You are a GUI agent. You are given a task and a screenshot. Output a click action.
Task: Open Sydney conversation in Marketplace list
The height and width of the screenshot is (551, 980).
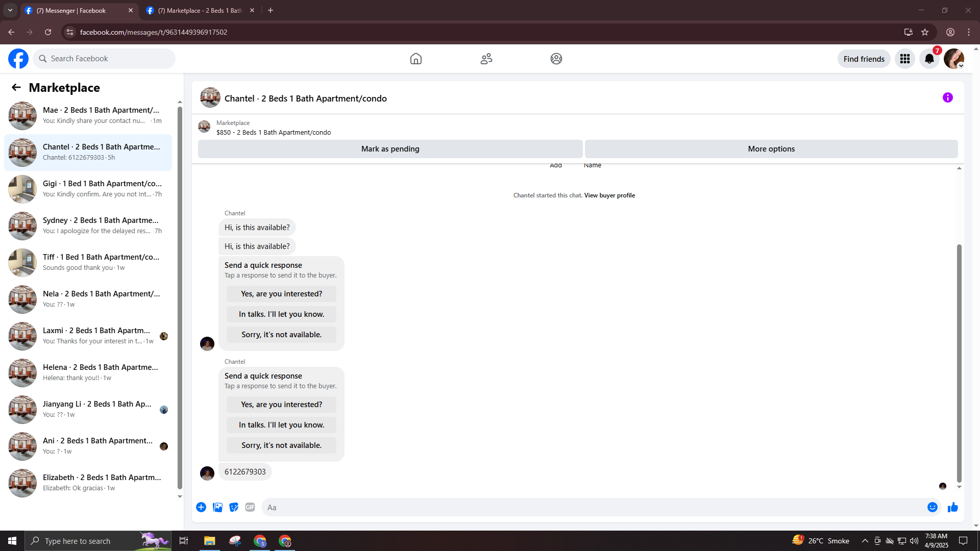coord(88,226)
